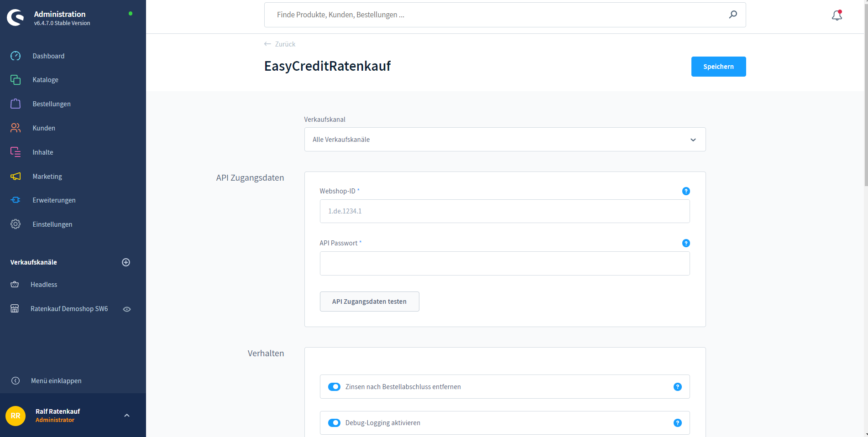This screenshot has height=437, width=868.
Task: Open the Verkaufskanal dropdown
Action: [505, 140]
